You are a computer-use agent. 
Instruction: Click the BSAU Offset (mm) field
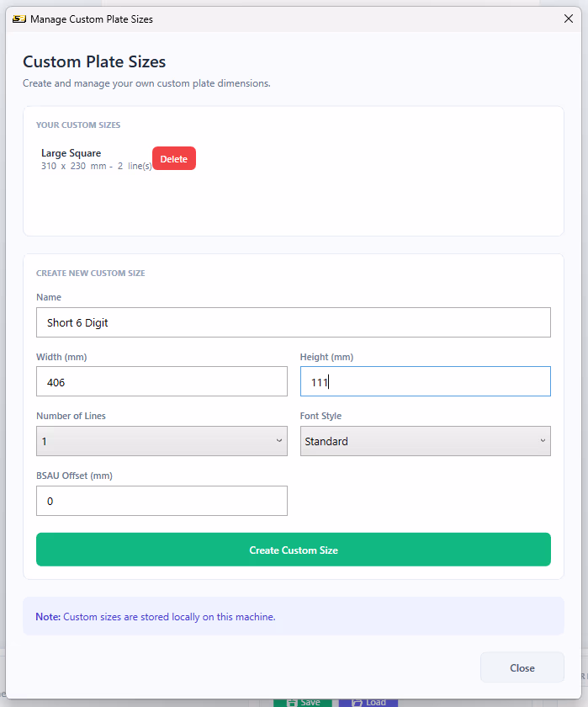coord(162,501)
